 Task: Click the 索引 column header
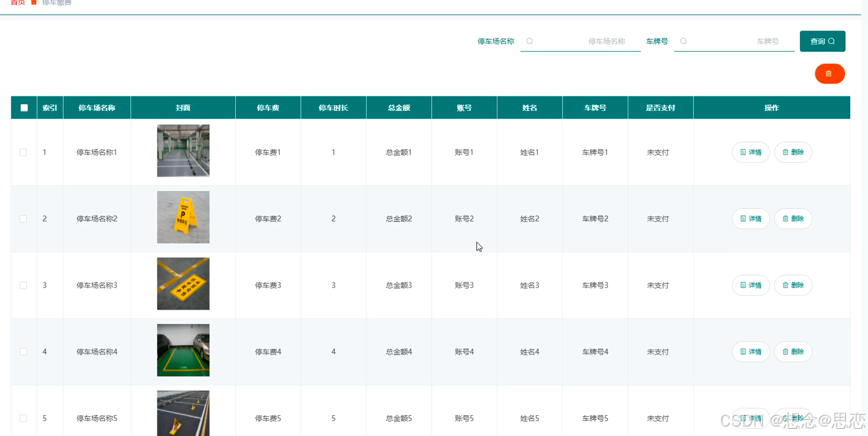(x=50, y=108)
